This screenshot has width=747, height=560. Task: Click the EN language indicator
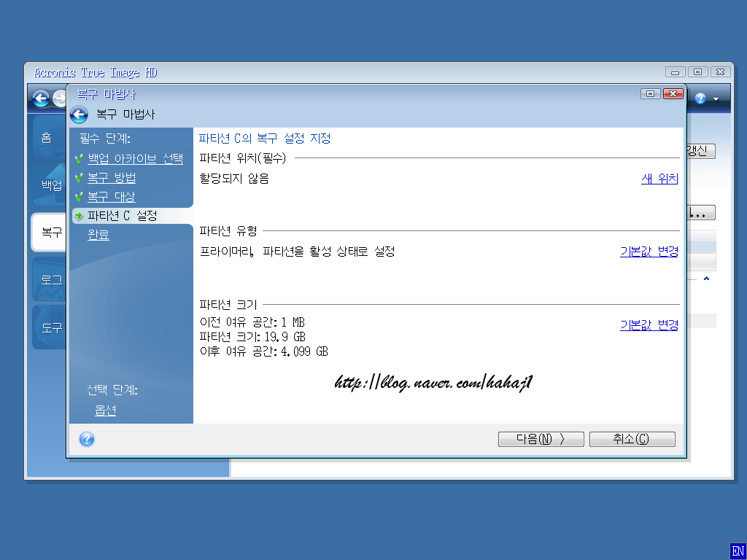(738, 550)
